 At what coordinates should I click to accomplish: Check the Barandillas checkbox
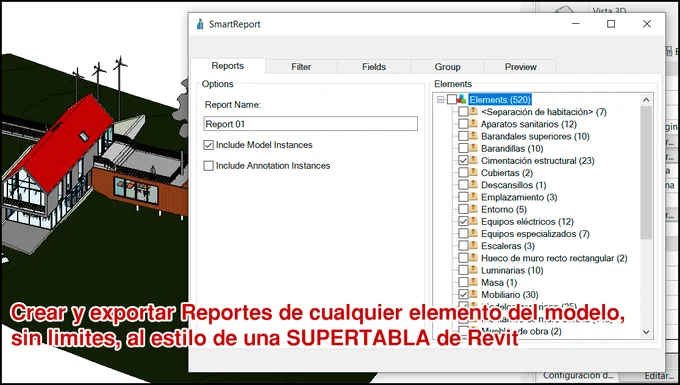pyautogui.click(x=463, y=148)
